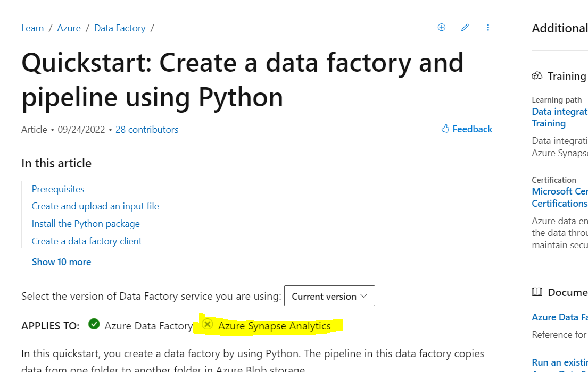This screenshot has height=372, width=588.
Task: Click the Training section icon
Action: (537, 75)
